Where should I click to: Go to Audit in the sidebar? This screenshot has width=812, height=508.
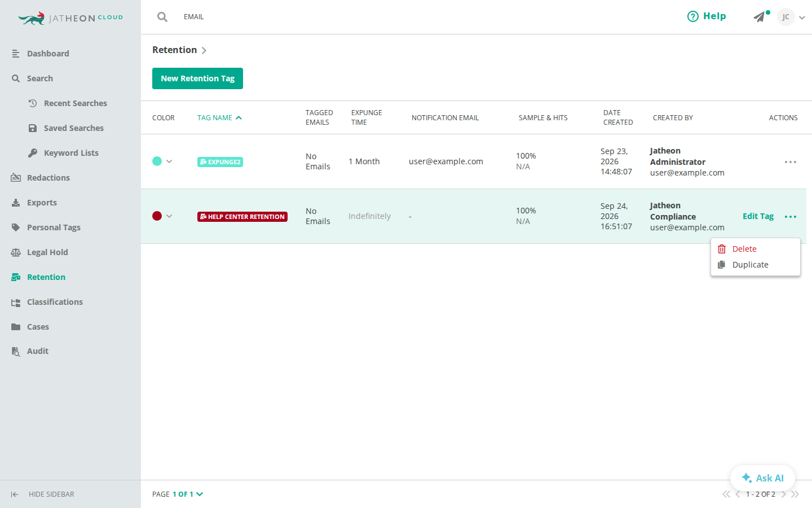[38, 351]
